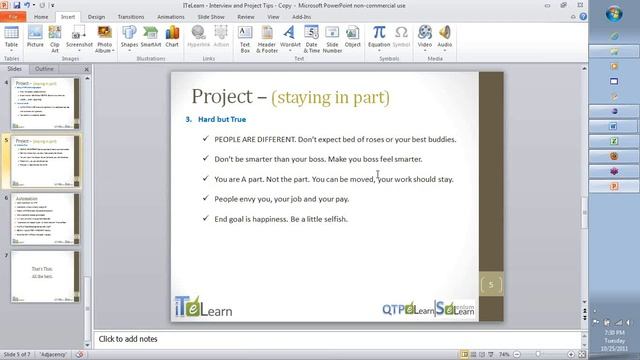Insert Slide Number

pyautogui.click(x=332, y=39)
